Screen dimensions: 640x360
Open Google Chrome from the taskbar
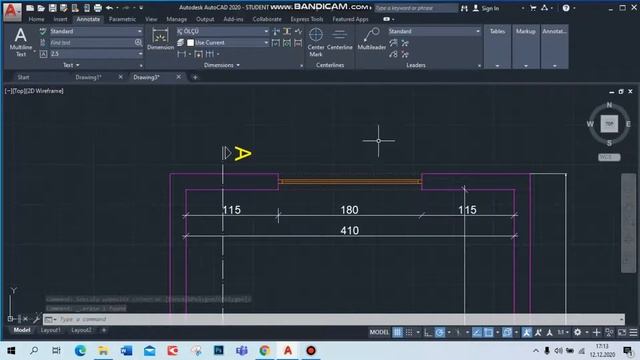(x=264, y=351)
